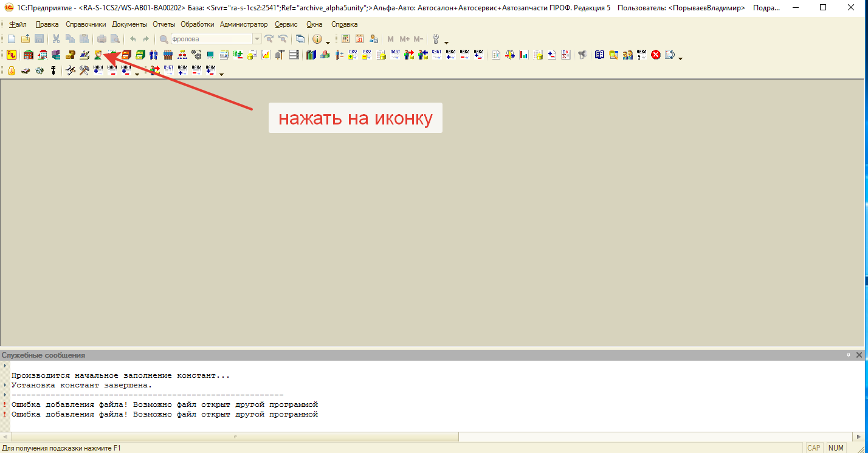Click the red circle X toolbar icon
This screenshot has height=453, width=868.
pos(656,55)
